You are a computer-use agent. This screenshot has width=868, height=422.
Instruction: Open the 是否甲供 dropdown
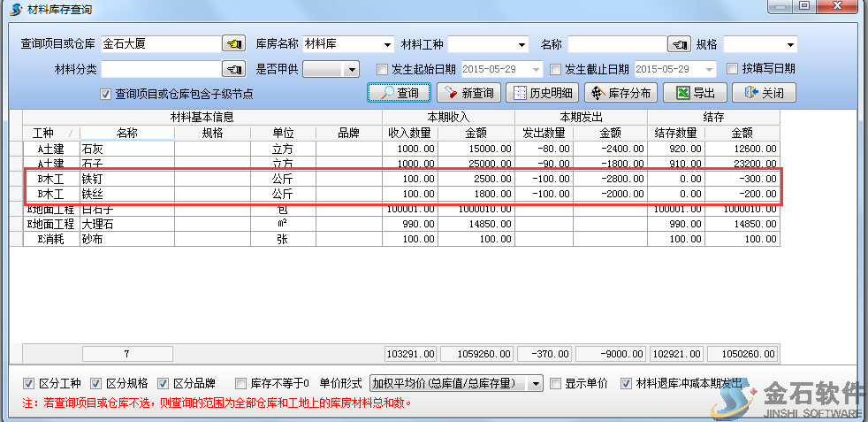coord(352,69)
